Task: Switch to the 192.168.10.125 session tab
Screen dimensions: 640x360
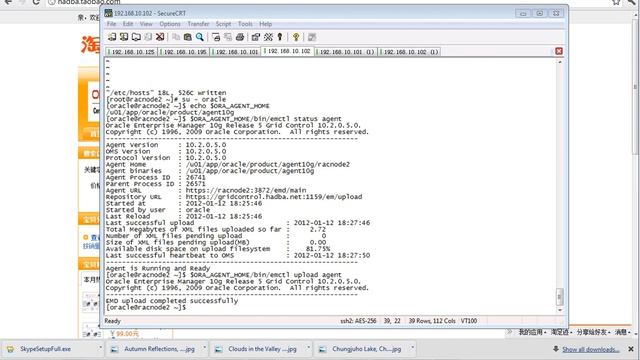Action: [x=131, y=52]
